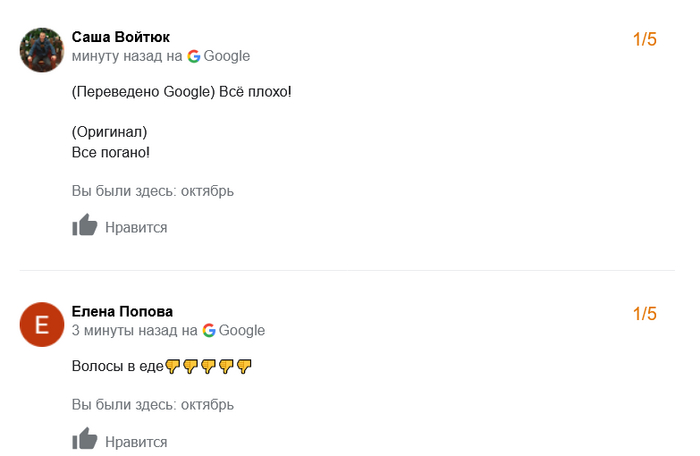Click the translated text 'Всё плохо!'

(x=255, y=92)
